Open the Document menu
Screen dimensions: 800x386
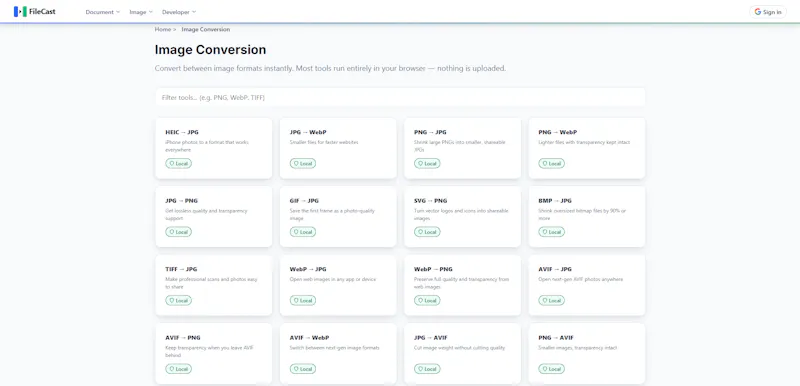[103, 12]
